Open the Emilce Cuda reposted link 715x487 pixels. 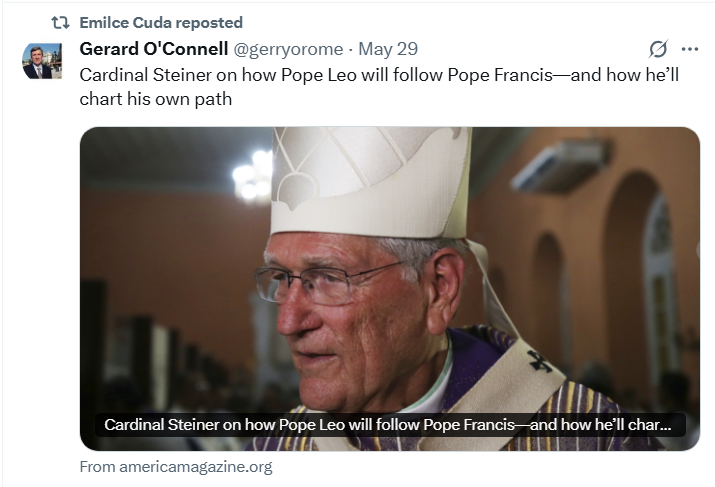point(161,22)
